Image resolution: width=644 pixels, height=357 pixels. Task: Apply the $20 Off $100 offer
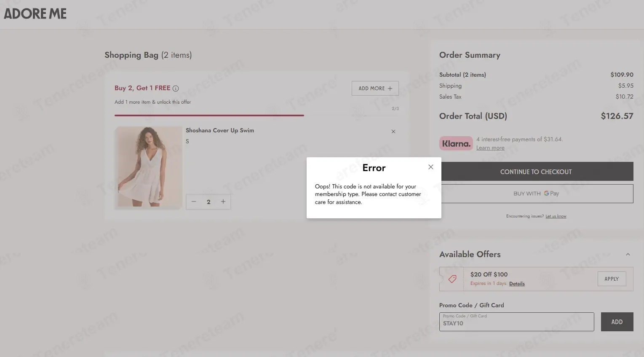pyautogui.click(x=612, y=279)
